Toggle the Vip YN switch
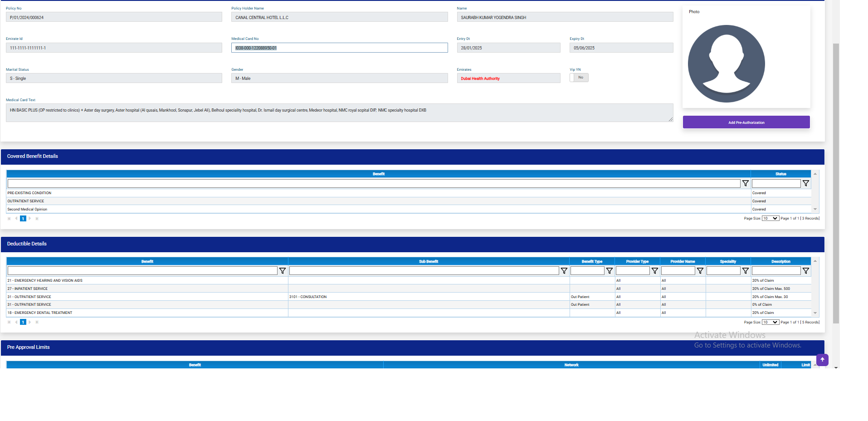The width and height of the screenshot is (868, 421). pyautogui.click(x=579, y=78)
